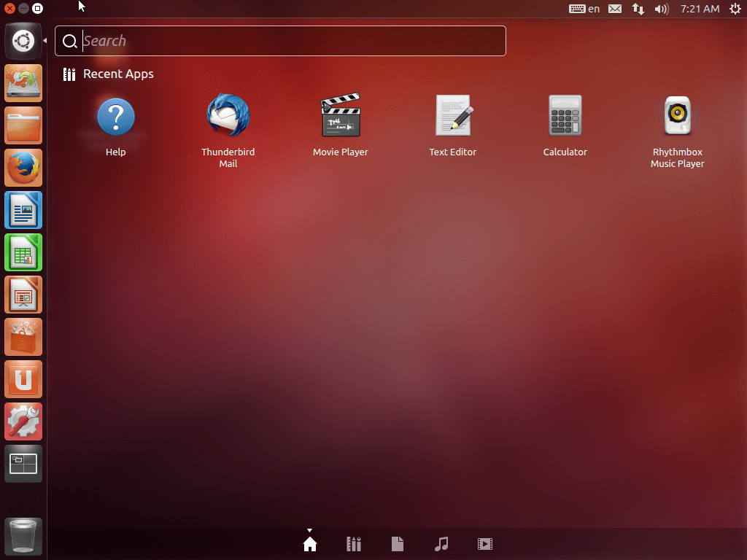This screenshot has width=747, height=560.
Task: Open System Settings from the launcher
Action: (x=23, y=421)
